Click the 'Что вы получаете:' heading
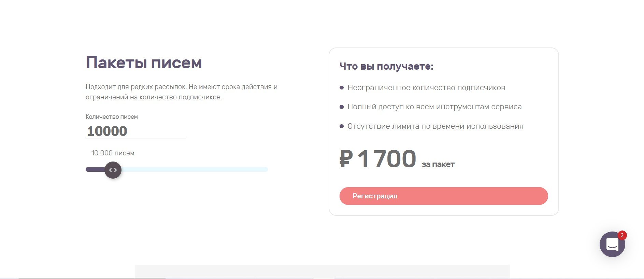644x279 pixels. [x=386, y=66]
